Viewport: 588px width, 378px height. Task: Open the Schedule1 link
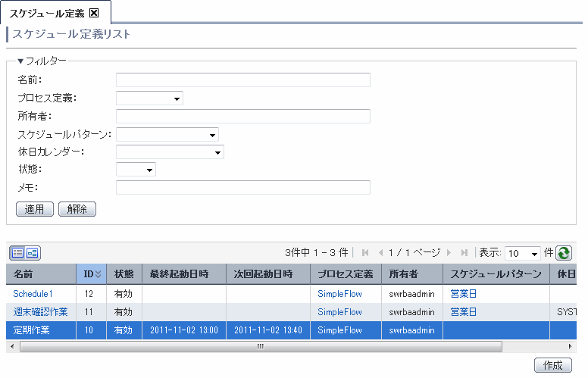tap(33, 293)
